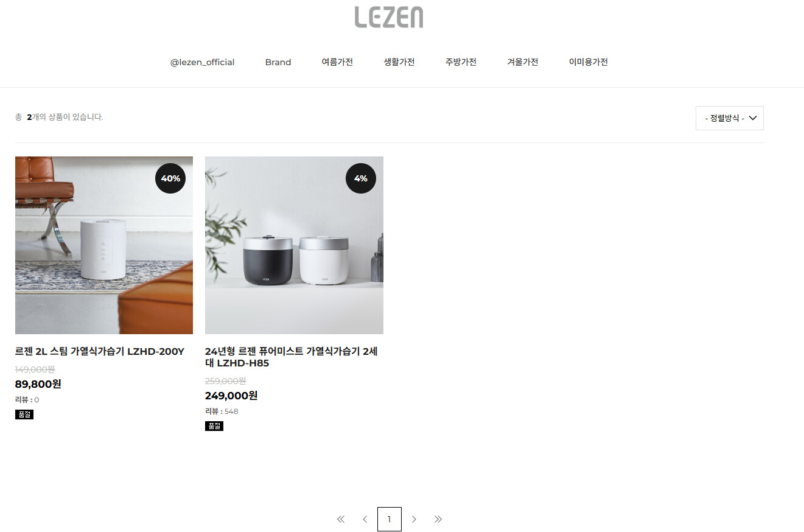Select page 1 in pagination
This screenshot has height=532, width=804.
click(x=390, y=519)
